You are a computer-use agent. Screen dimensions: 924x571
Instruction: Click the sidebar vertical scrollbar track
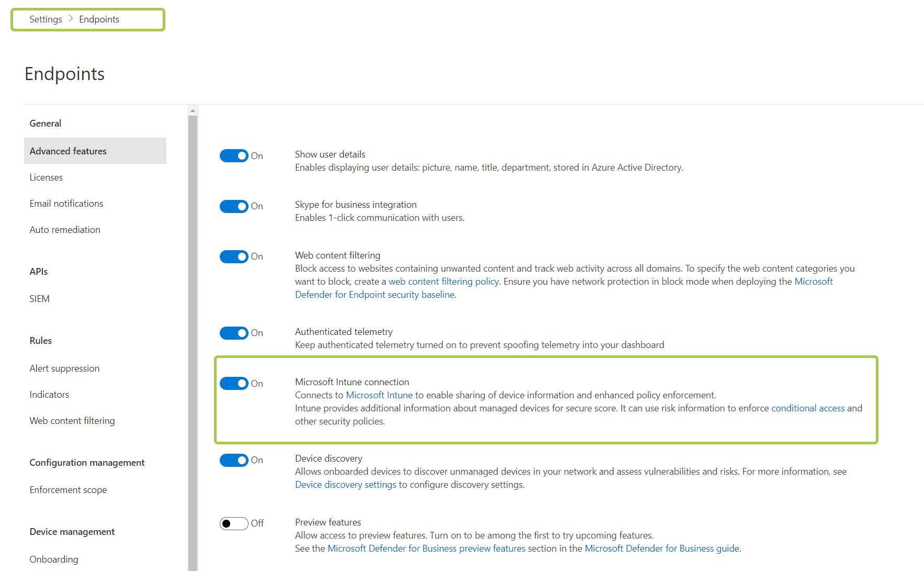pyautogui.click(x=193, y=343)
